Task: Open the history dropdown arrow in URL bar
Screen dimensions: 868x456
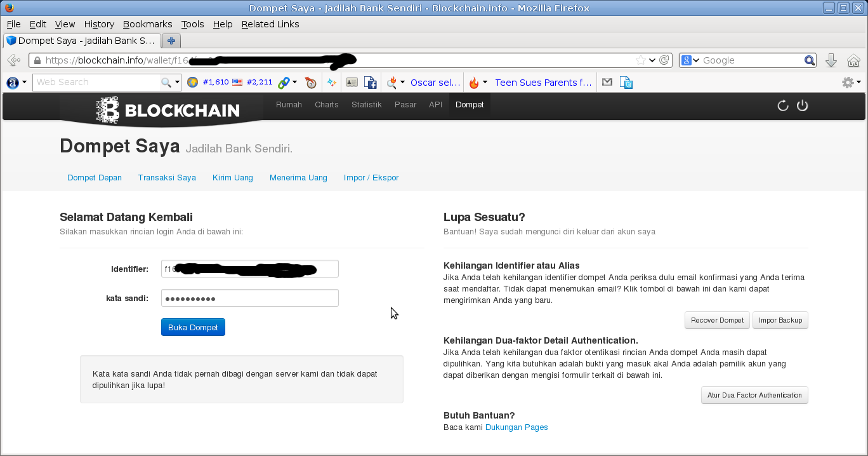Action: (652, 60)
